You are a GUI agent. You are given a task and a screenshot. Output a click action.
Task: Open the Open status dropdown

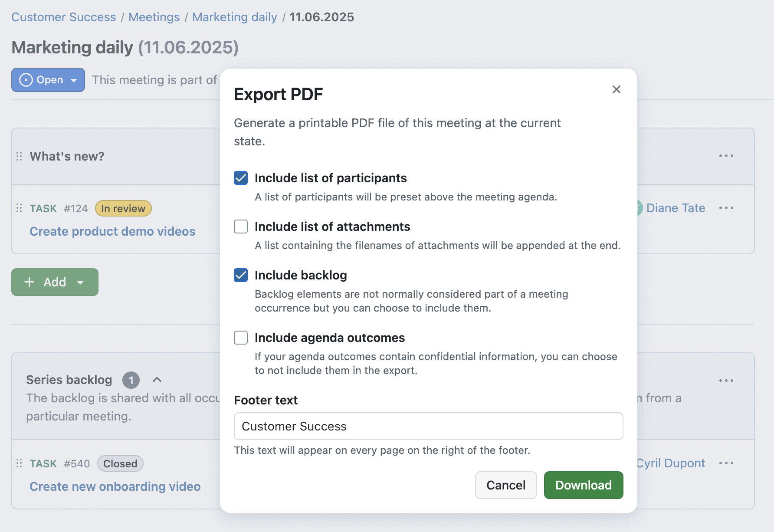coord(48,80)
